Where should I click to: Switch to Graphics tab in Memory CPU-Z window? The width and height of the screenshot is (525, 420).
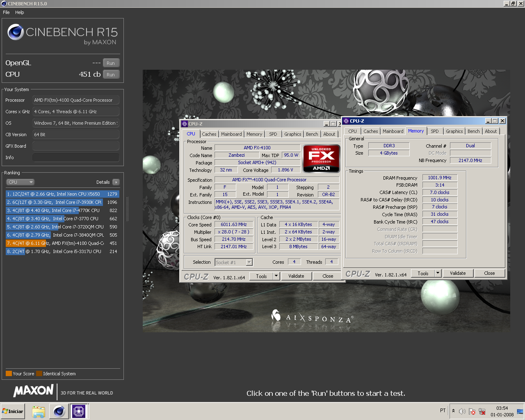[x=454, y=131]
